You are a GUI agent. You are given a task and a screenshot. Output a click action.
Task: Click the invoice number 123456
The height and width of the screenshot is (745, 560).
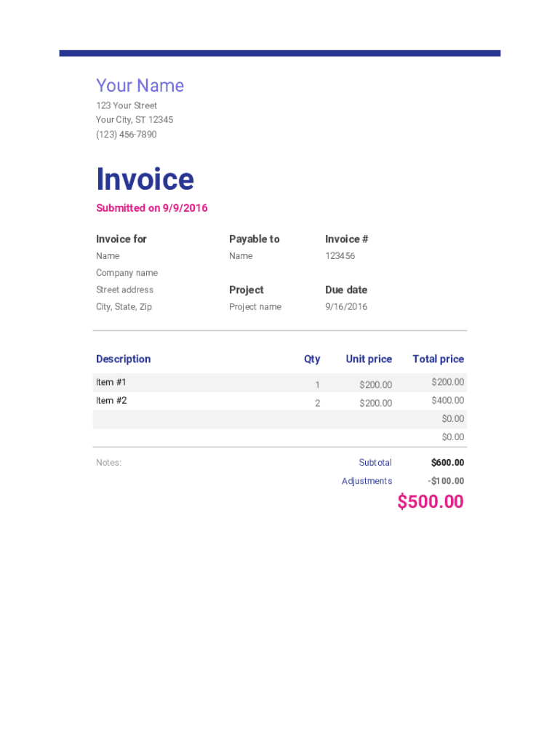tap(340, 256)
